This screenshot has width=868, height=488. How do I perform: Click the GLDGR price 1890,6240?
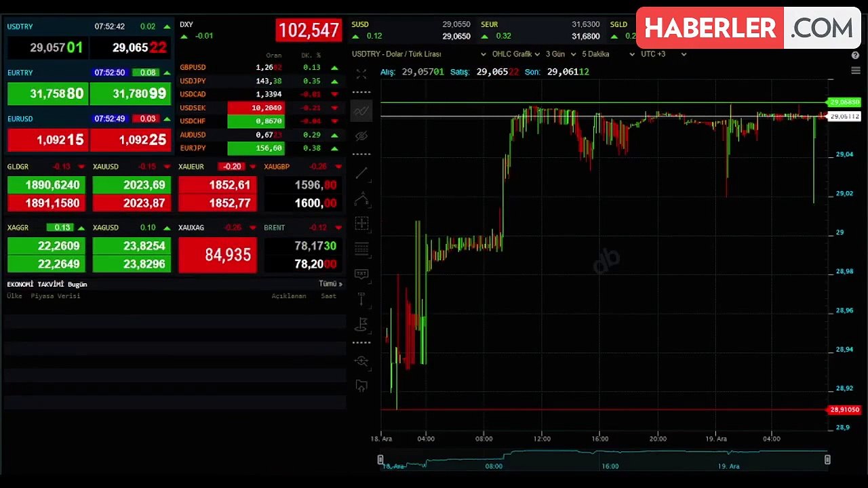[47, 185]
